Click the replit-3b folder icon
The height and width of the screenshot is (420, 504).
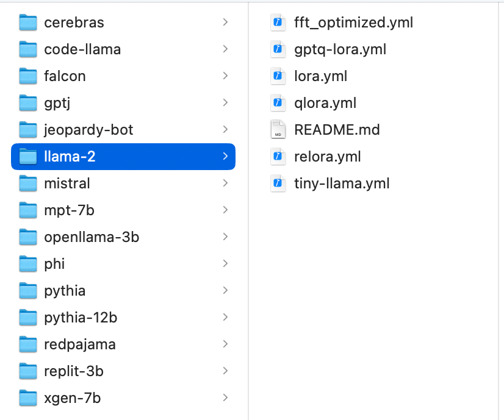tap(28, 371)
